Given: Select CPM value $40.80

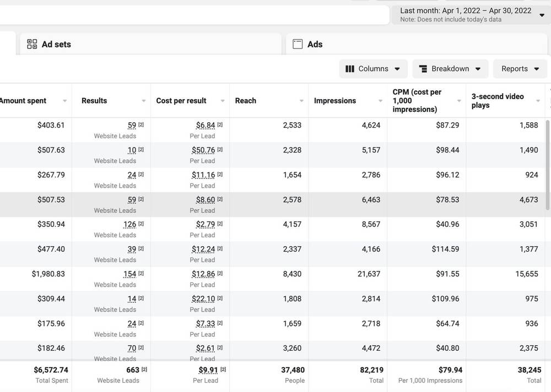Looking at the screenshot, I should click(x=447, y=349).
